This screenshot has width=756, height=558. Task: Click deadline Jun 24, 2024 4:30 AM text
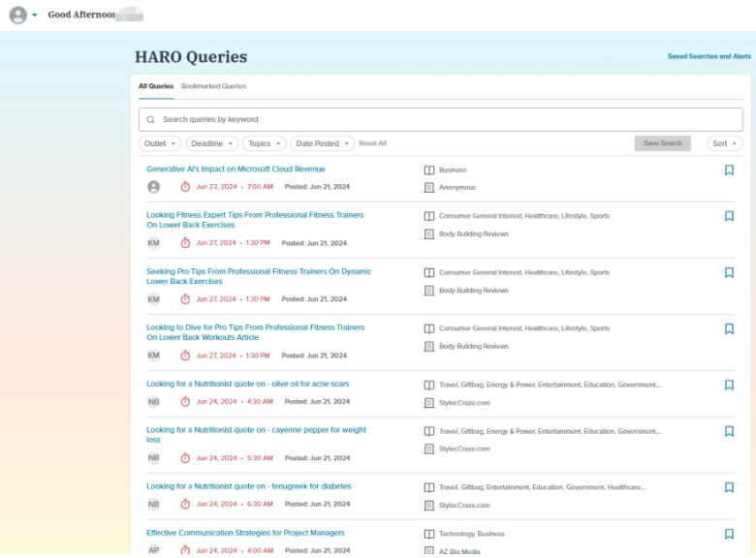click(x=235, y=401)
